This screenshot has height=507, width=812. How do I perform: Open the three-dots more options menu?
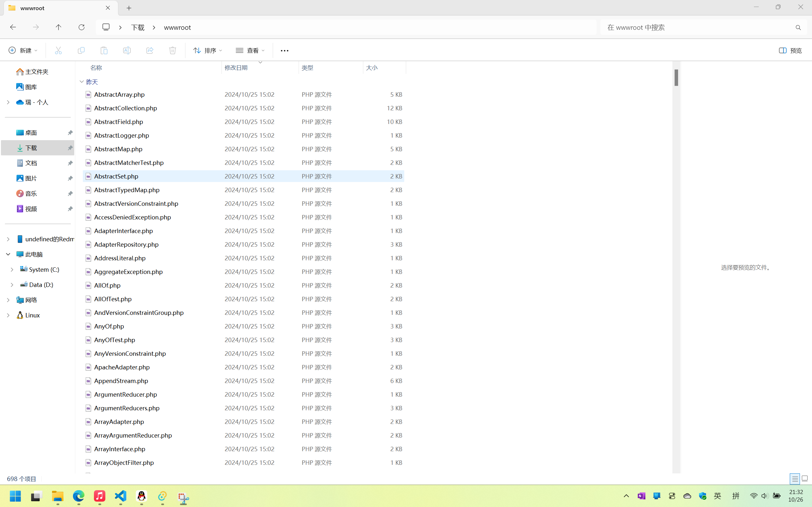284,51
